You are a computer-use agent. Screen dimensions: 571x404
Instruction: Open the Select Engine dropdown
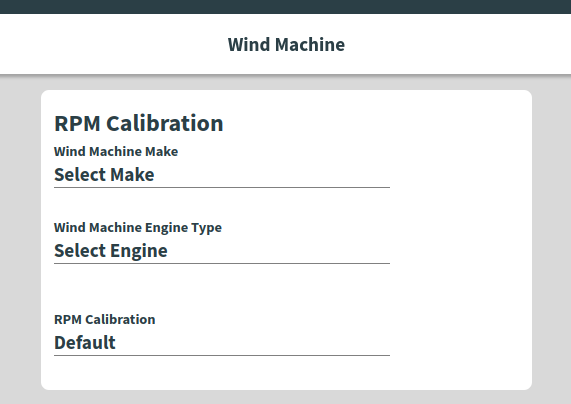point(222,251)
